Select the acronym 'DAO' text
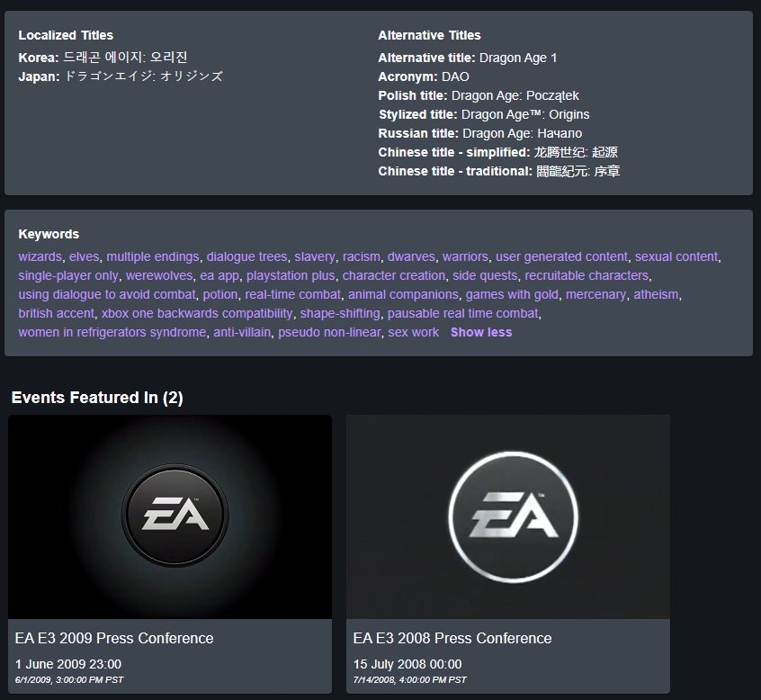 [455, 76]
